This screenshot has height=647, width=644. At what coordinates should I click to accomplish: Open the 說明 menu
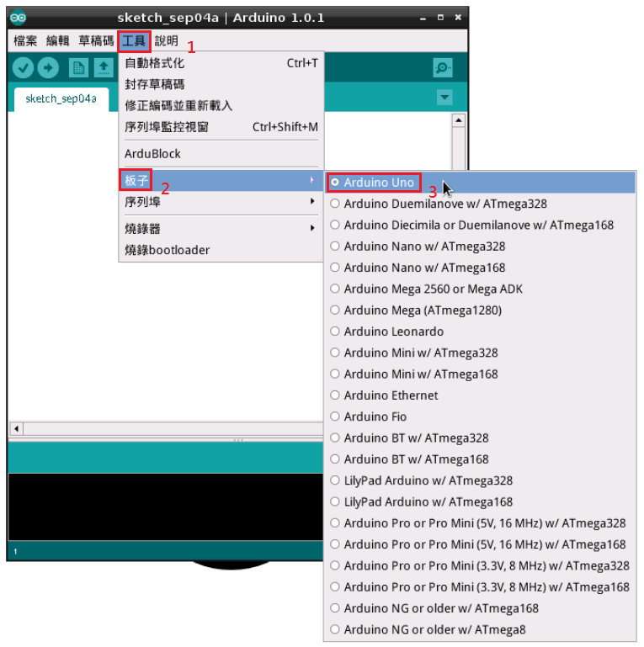[x=167, y=41]
